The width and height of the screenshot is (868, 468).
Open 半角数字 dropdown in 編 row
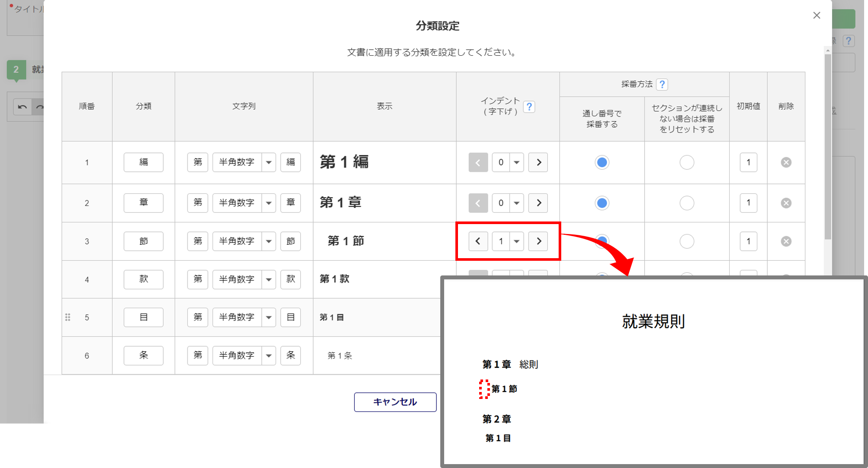tap(269, 162)
